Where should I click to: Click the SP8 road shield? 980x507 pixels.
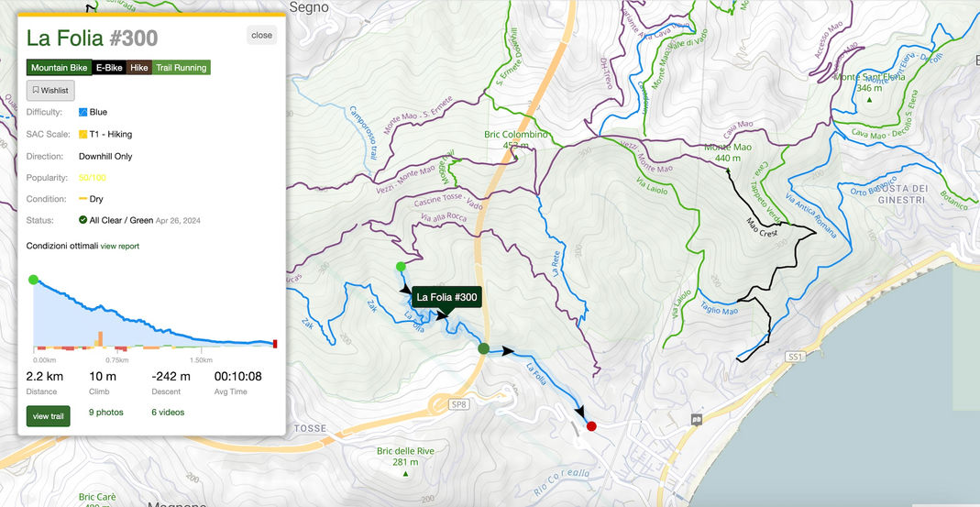point(458,405)
